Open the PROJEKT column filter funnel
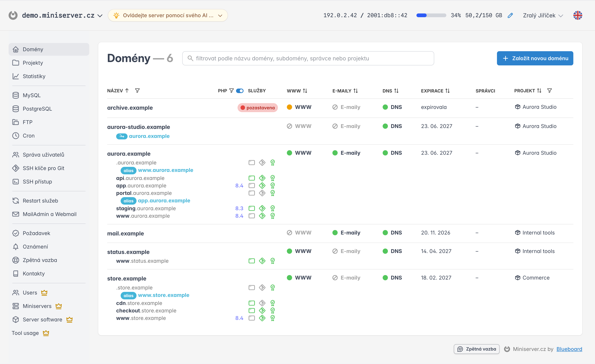Viewport: 595px width, 364px height. (549, 91)
